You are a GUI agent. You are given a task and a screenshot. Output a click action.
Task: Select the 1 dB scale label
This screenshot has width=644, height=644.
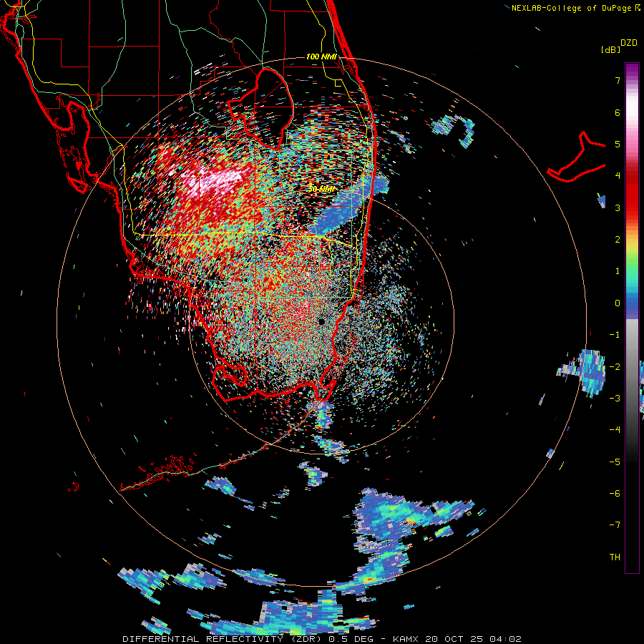618,271
